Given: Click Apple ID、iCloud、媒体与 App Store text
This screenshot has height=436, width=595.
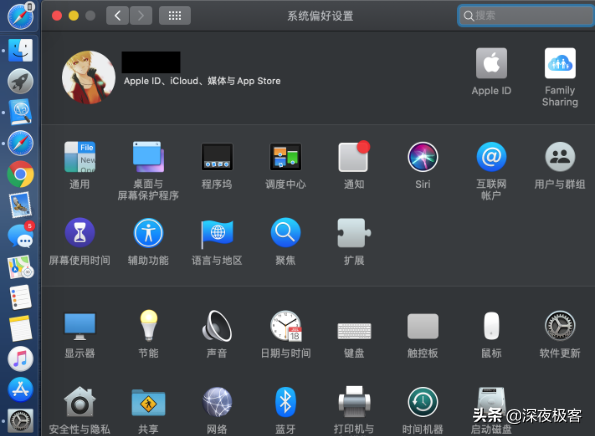Looking at the screenshot, I should [202, 81].
